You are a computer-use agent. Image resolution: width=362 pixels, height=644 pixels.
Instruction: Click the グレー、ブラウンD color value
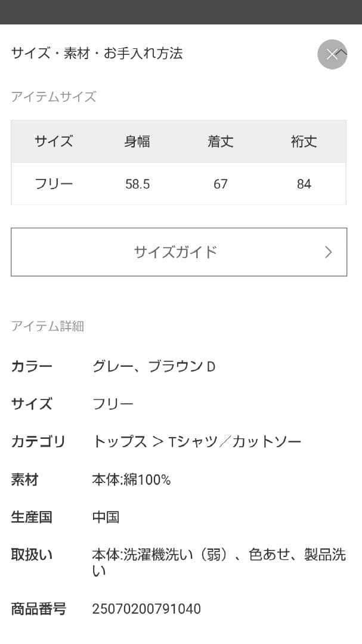tap(153, 366)
